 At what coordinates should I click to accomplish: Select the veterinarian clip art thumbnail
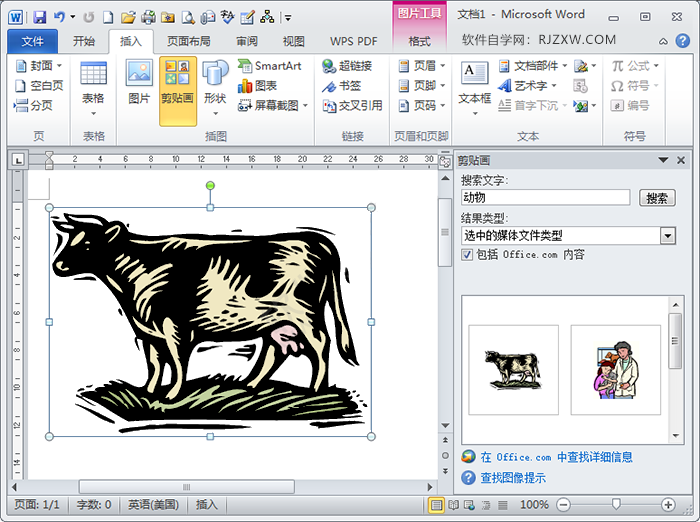616,370
